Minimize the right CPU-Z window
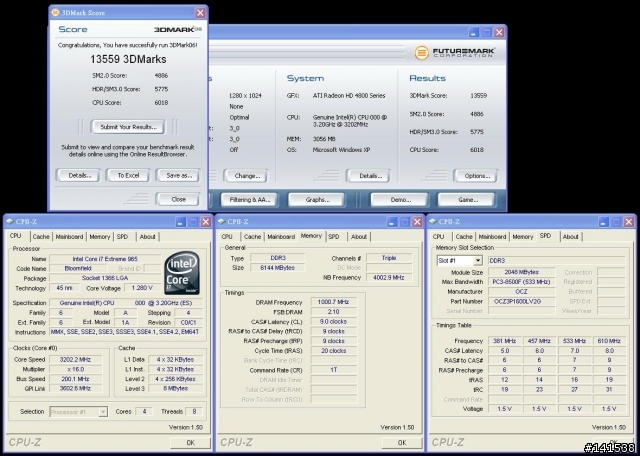Image resolution: width=640 pixels, height=456 pixels. [604, 222]
